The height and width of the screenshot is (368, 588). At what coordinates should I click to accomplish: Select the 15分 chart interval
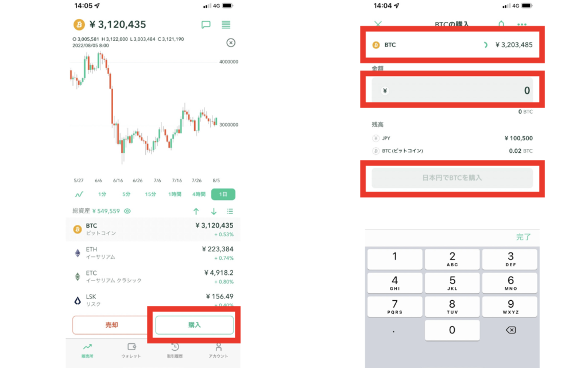[150, 194]
